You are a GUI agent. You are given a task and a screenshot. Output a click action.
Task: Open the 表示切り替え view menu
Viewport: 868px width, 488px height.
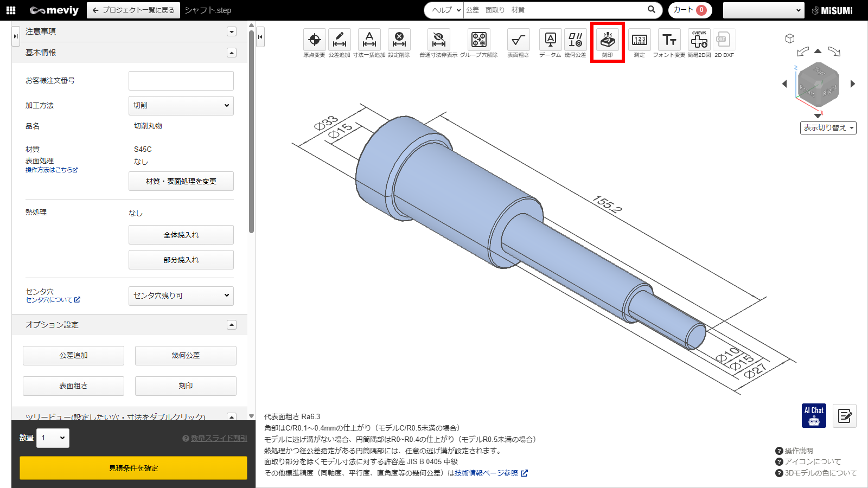828,128
